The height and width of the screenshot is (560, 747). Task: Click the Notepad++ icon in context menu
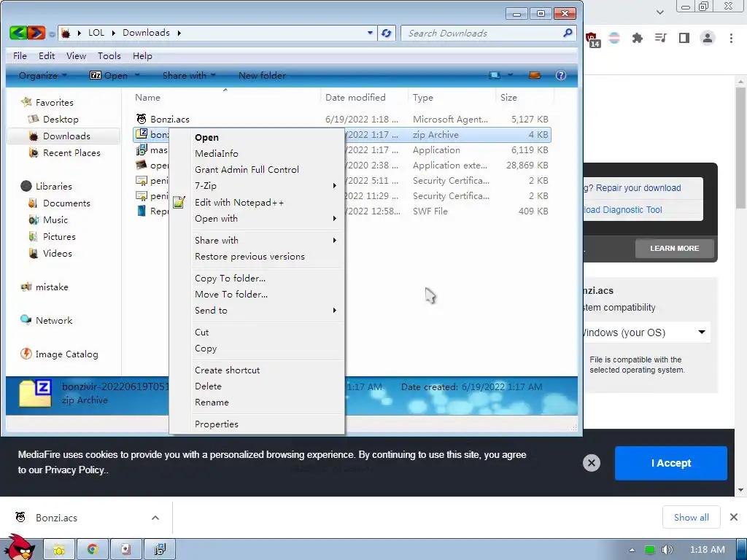(179, 202)
